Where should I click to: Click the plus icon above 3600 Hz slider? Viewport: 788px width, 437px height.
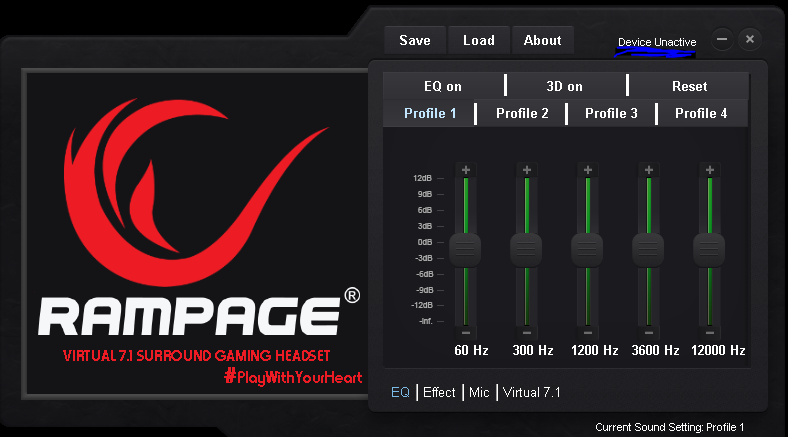[x=649, y=170]
